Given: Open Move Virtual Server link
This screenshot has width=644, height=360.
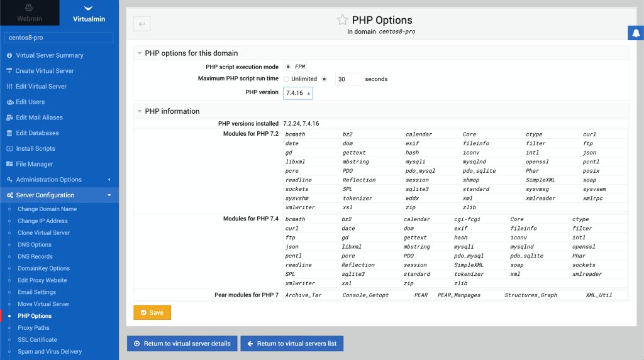Looking at the screenshot, I should tap(43, 304).
